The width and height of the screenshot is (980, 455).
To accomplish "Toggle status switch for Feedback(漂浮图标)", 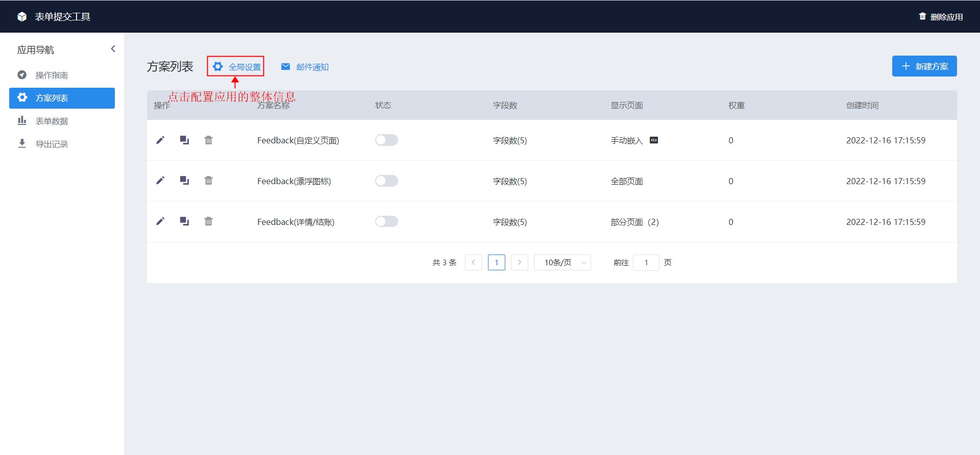I will tap(386, 181).
